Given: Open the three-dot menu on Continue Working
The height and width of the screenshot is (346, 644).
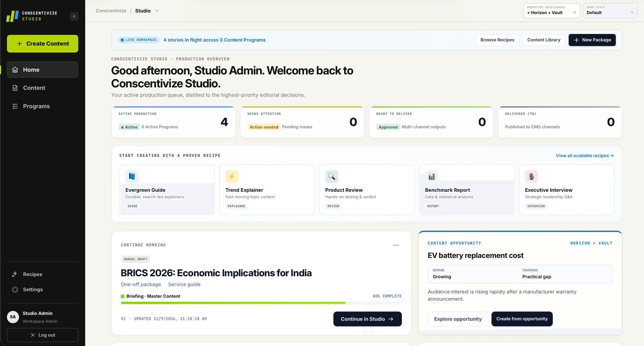Looking at the screenshot, I should [x=396, y=245].
